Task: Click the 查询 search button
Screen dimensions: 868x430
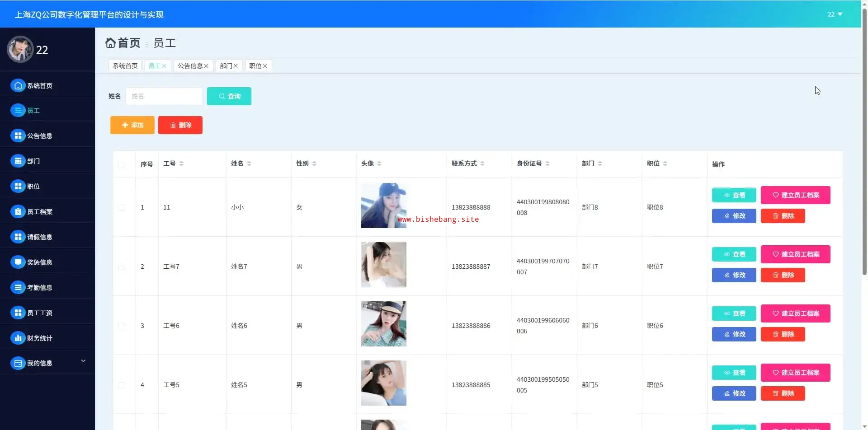Action: [229, 96]
